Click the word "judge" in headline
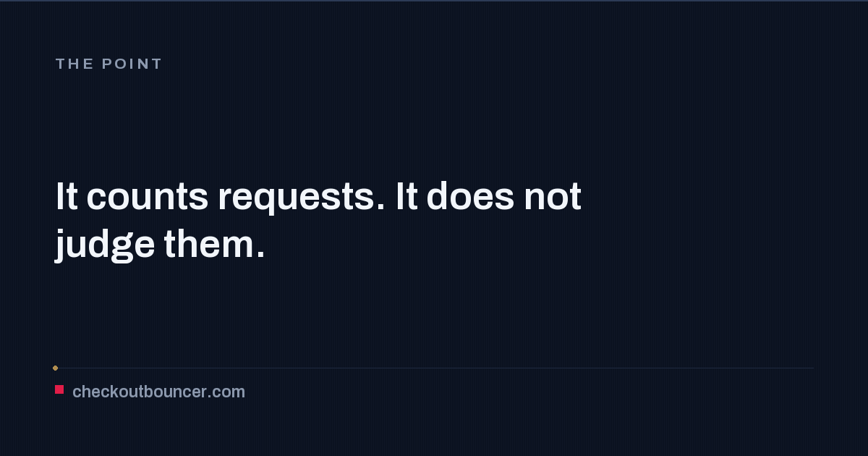Screen dimensions: 868x456 (105, 245)
